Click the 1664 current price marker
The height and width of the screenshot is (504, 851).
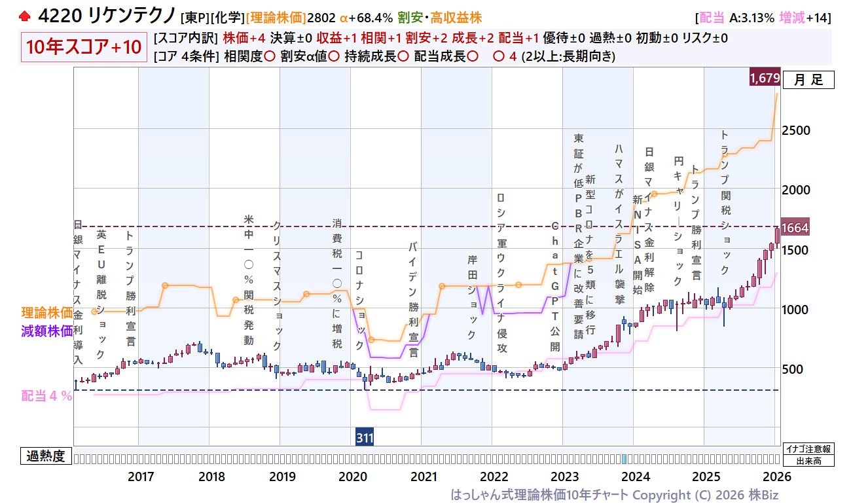click(795, 228)
